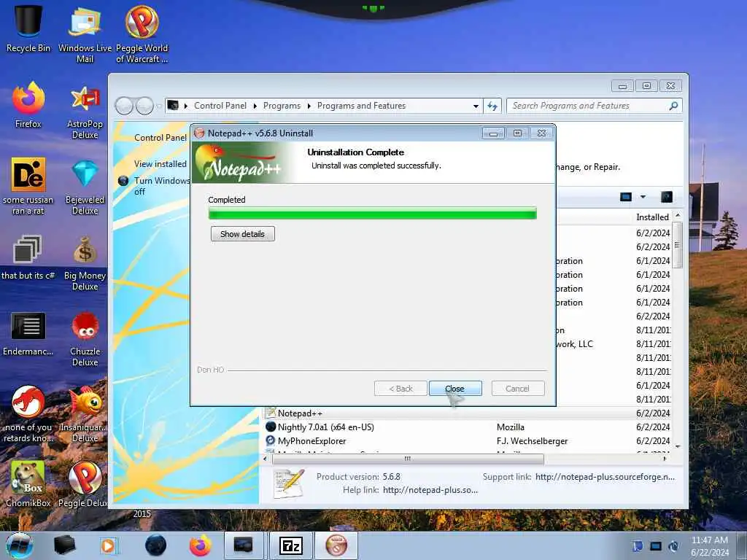Select the 'that but its c#' icon
Viewport: 747px width, 560px height.
coord(28,257)
